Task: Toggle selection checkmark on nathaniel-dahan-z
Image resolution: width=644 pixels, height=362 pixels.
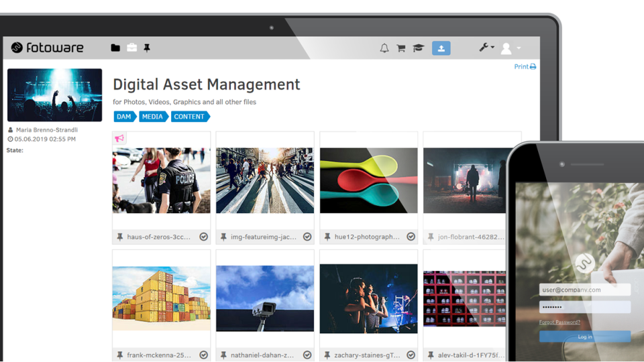Action: [307, 355]
